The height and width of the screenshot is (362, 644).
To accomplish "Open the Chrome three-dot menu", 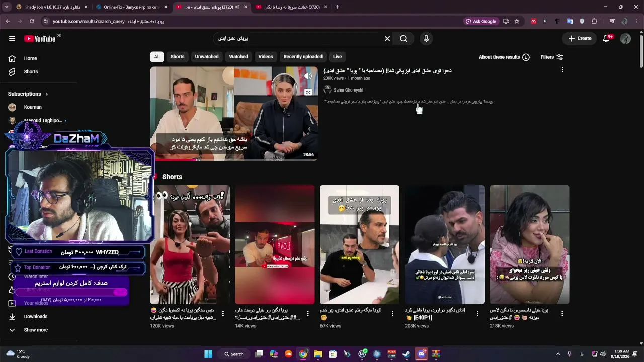I will coord(636,21).
